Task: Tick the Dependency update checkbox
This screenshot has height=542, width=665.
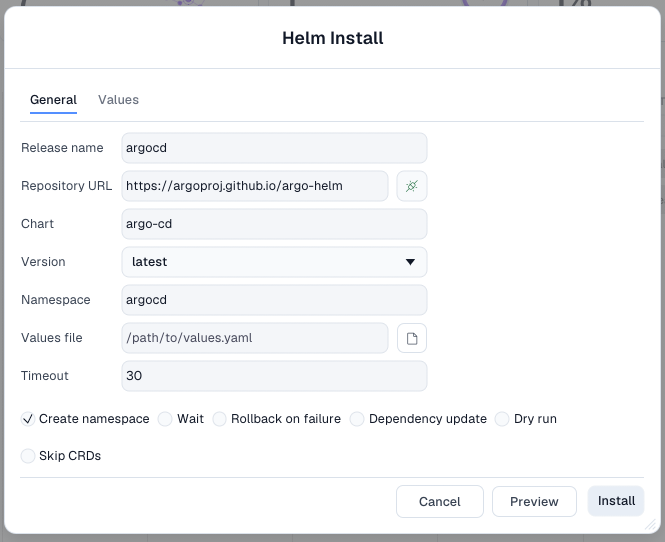Action: [357, 419]
